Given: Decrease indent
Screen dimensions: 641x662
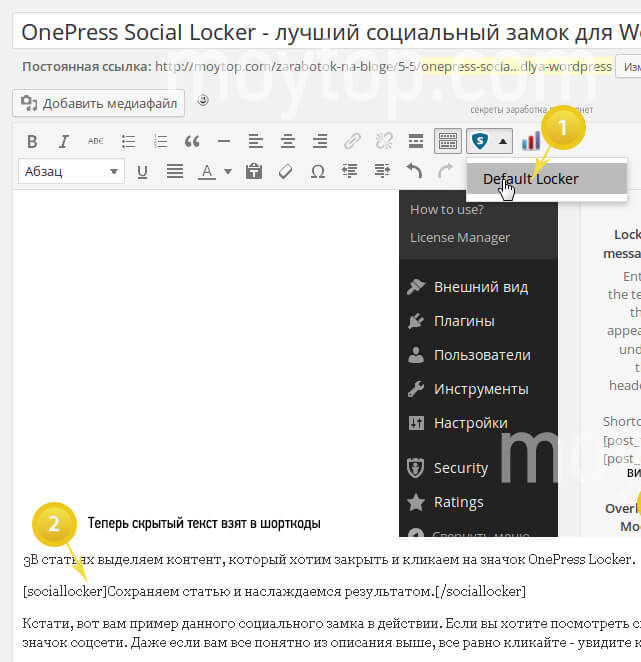Looking at the screenshot, I should (x=350, y=171).
